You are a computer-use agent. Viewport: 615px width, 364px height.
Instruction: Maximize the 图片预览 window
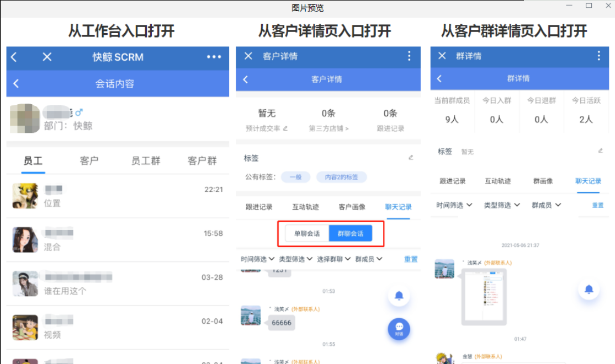click(x=589, y=6)
